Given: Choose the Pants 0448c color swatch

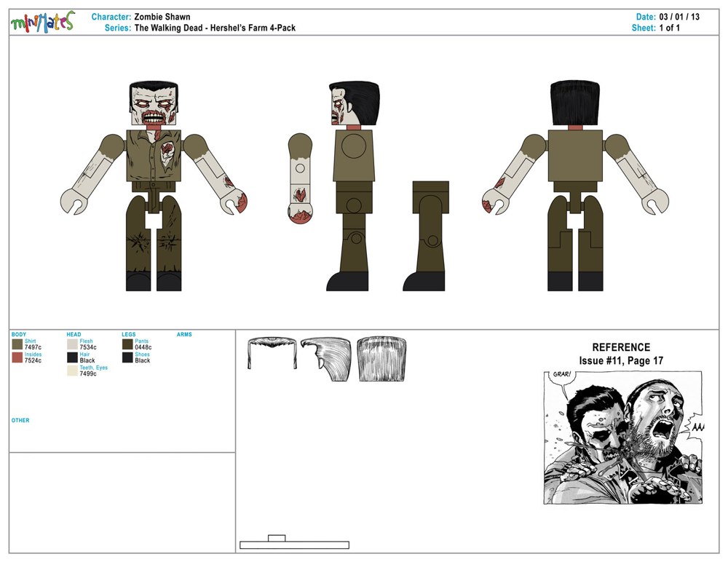Looking at the screenshot, I should tap(127, 344).
